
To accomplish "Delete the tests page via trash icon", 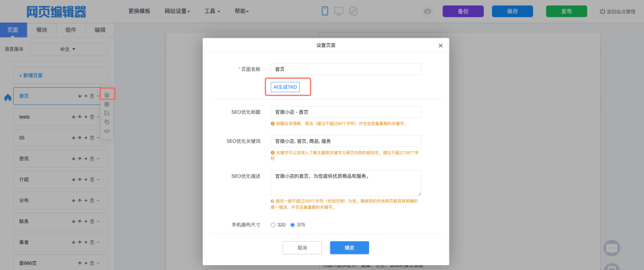I will [x=92, y=117].
